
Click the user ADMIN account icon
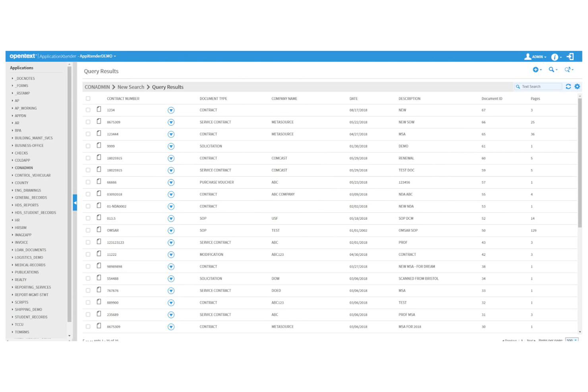pos(527,56)
